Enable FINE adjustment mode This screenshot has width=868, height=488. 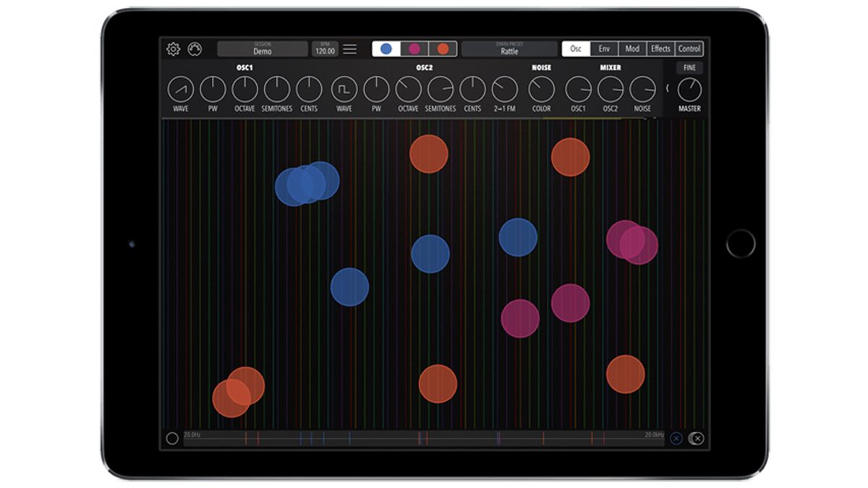tap(691, 67)
